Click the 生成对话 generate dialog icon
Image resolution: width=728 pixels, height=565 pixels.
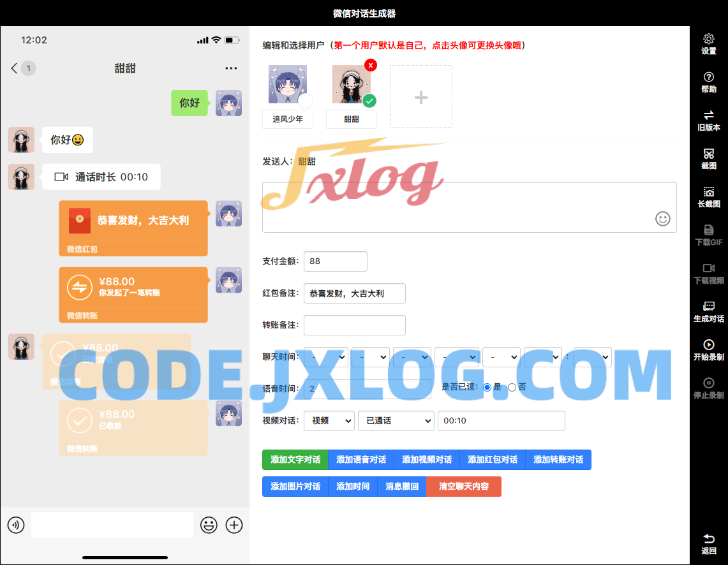point(708,307)
